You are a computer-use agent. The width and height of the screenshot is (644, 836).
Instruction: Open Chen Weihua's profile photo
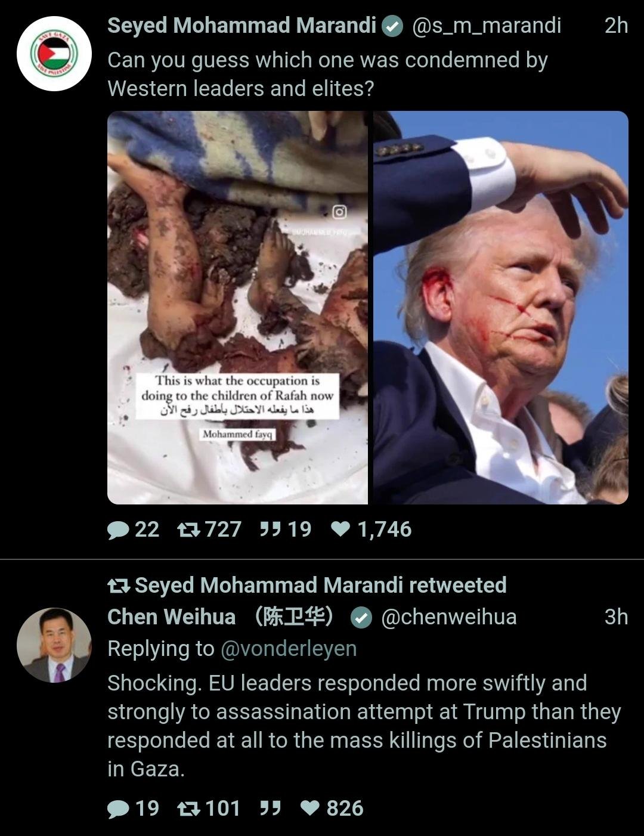click(x=54, y=645)
